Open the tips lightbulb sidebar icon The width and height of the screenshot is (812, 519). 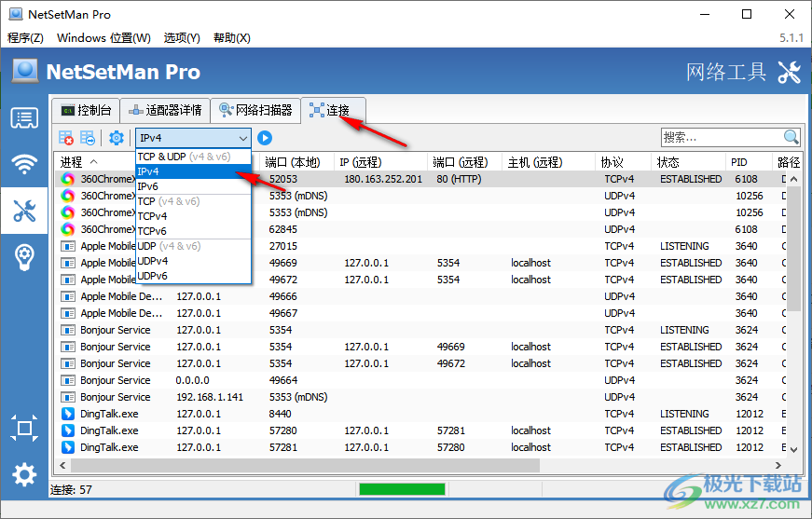[x=24, y=256]
